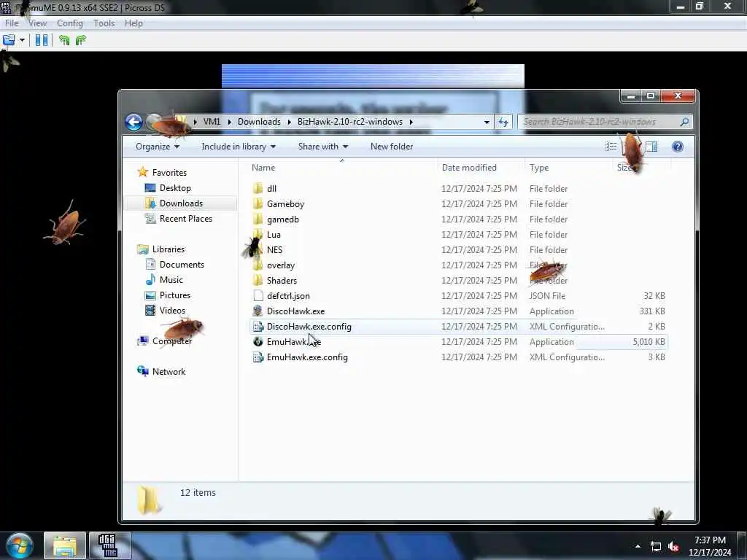Viewport: 747px width, 560px height.
Task: Select the EmuHawk.exe application icon
Action: point(258,341)
